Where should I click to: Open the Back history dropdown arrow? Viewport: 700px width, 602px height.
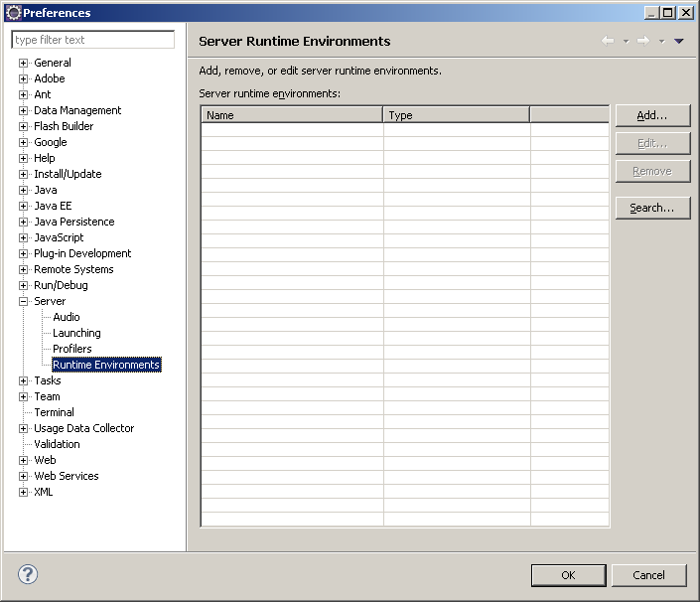[626, 42]
